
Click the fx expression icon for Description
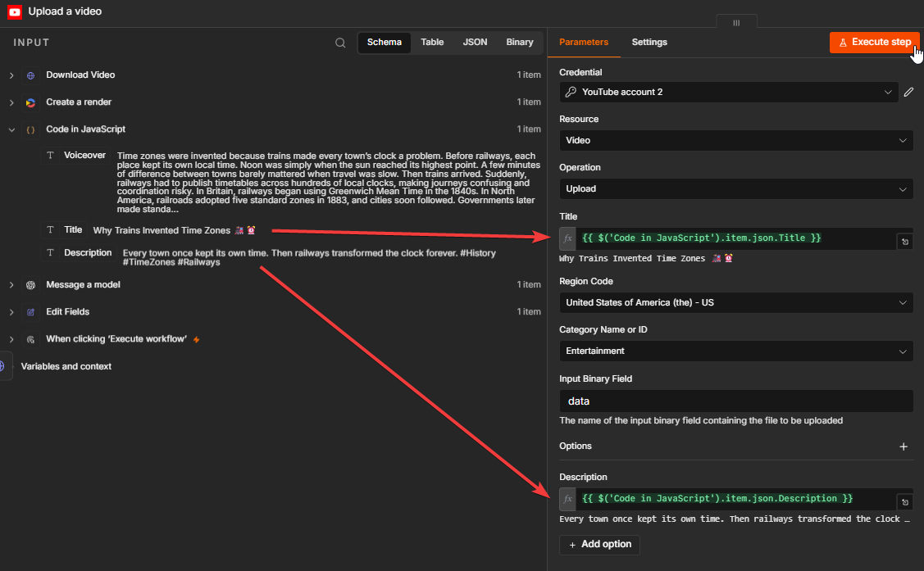tap(567, 499)
